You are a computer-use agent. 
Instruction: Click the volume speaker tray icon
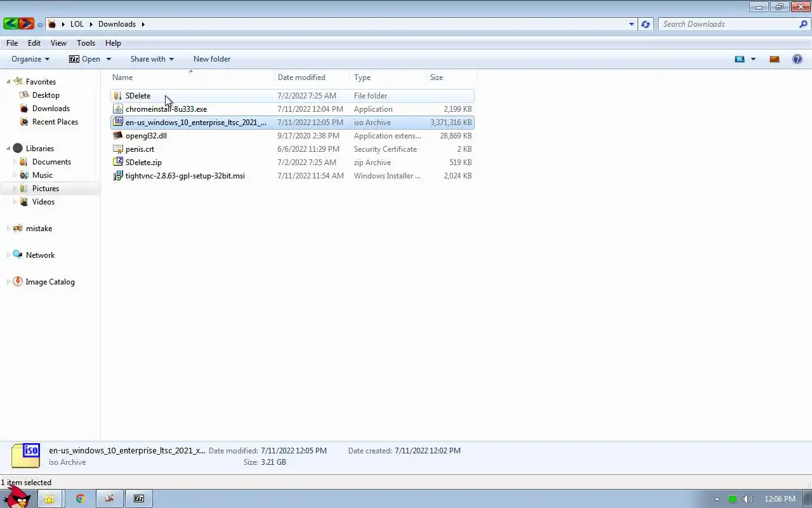748,499
